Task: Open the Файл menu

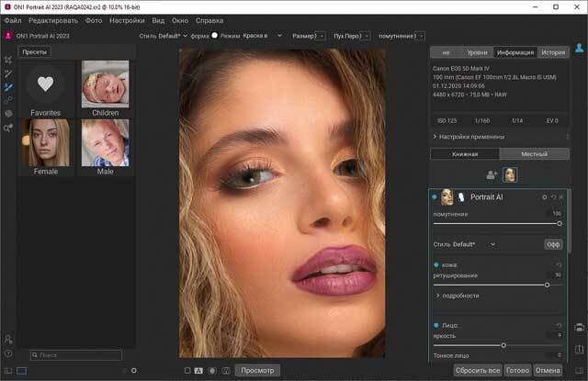Action: click(13, 20)
